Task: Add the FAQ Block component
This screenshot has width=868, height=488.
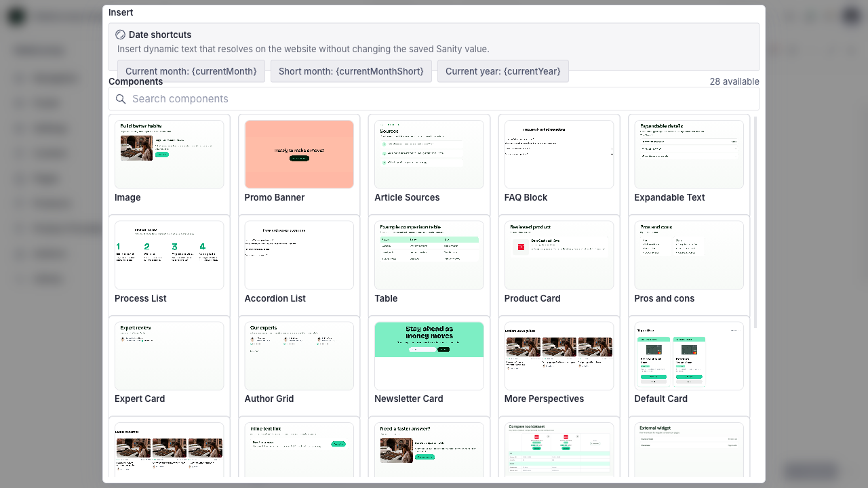Action: pyautogui.click(x=559, y=164)
